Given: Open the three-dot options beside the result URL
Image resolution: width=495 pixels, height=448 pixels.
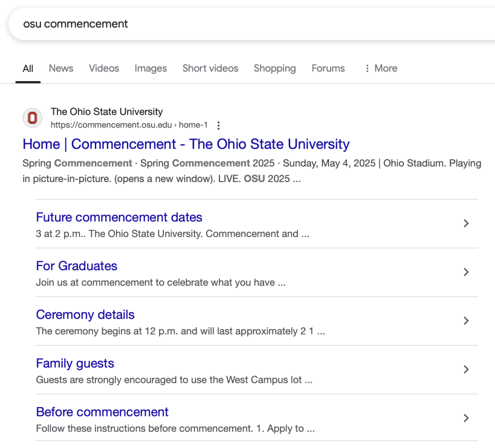Looking at the screenshot, I should pyautogui.click(x=219, y=125).
